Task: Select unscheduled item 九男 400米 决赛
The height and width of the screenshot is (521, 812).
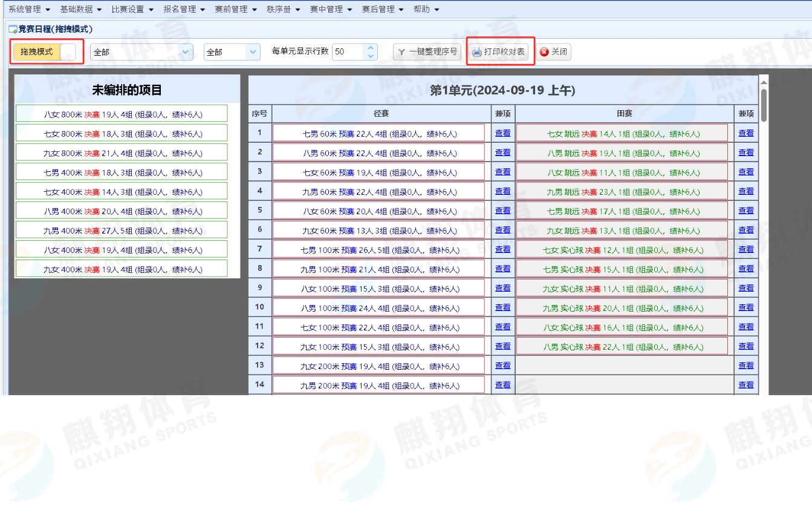Action: (122, 231)
